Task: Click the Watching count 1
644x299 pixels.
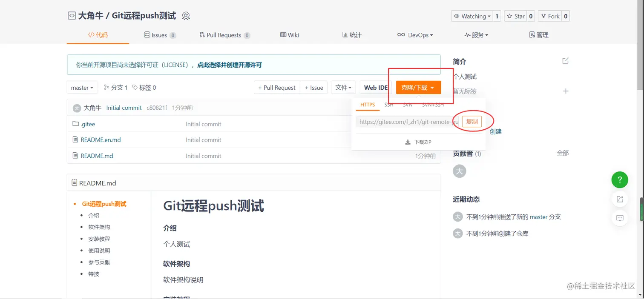Action: [497, 16]
